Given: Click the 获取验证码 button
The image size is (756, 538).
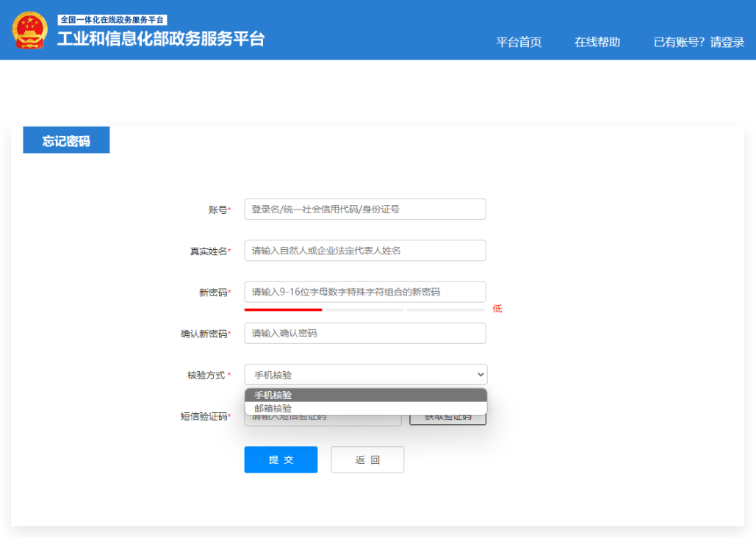Looking at the screenshot, I should [x=447, y=415].
